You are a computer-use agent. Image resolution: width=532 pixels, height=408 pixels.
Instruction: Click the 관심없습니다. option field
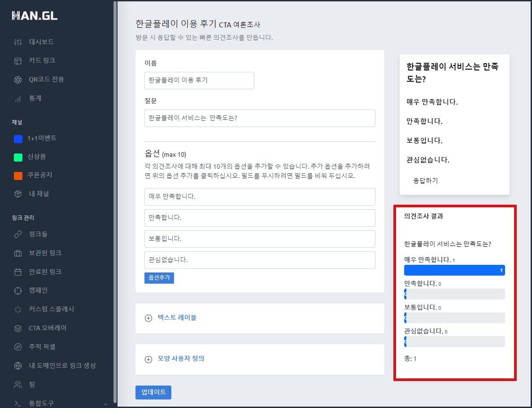coord(260,260)
